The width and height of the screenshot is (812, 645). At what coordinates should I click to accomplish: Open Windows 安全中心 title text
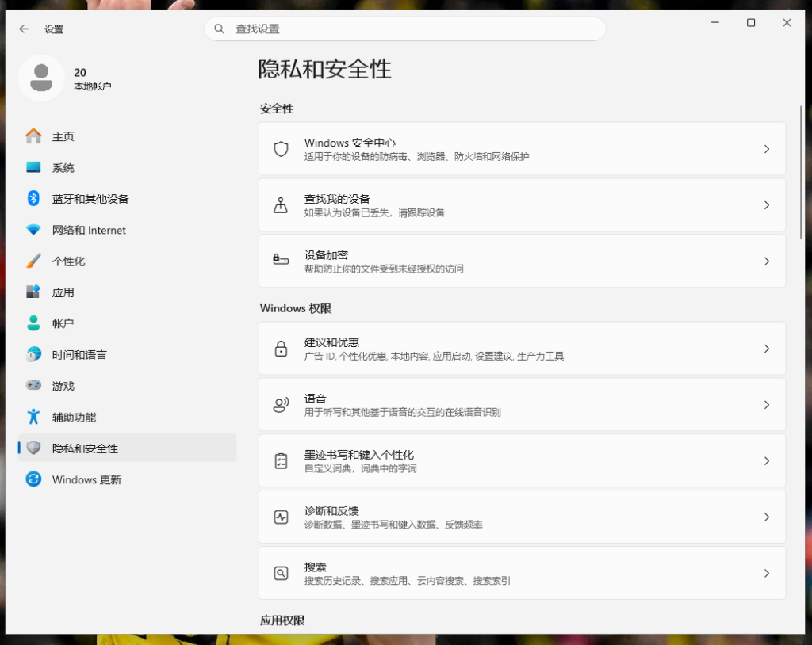(x=350, y=143)
